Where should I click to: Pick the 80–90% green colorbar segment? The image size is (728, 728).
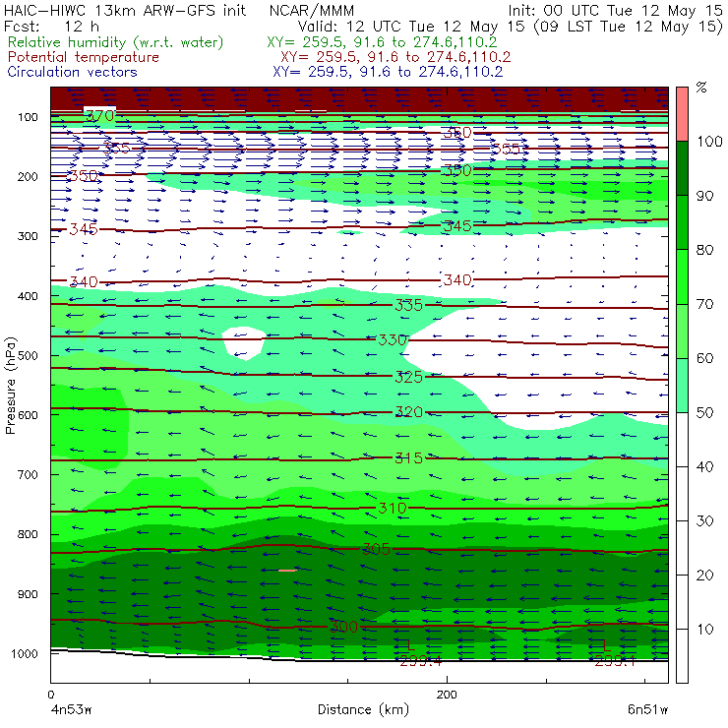[682, 222]
